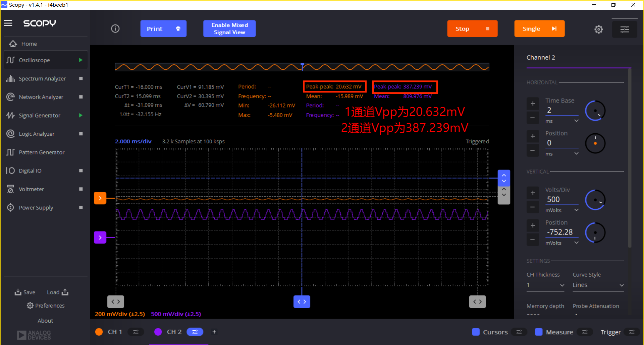This screenshot has width=644, height=345.
Task: Decrease Time Base with minus button
Action: tap(533, 118)
